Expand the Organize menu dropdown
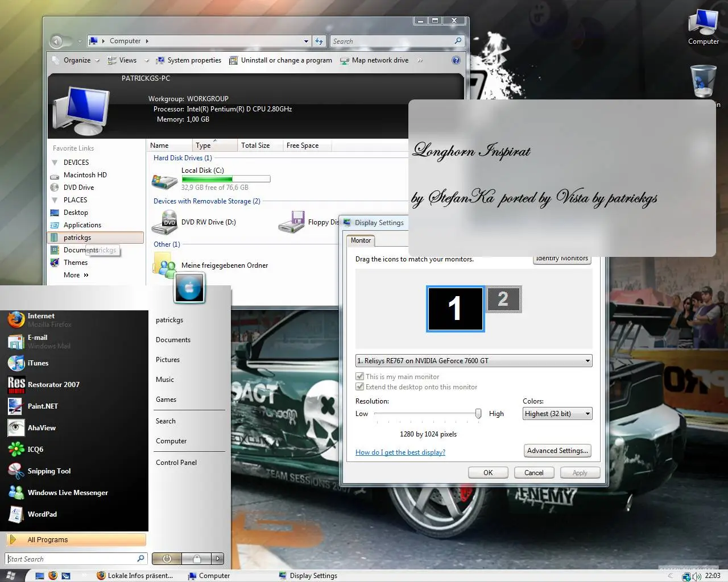 click(x=97, y=61)
